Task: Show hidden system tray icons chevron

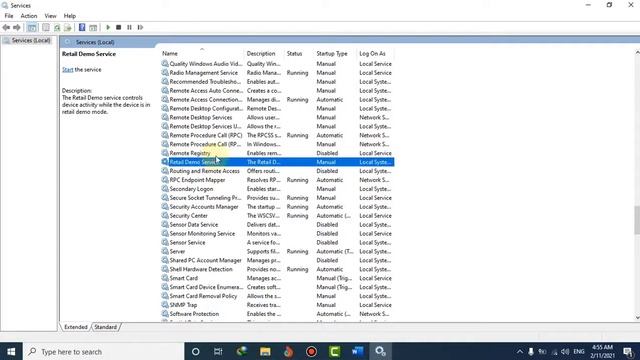Action: click(520, 351)
